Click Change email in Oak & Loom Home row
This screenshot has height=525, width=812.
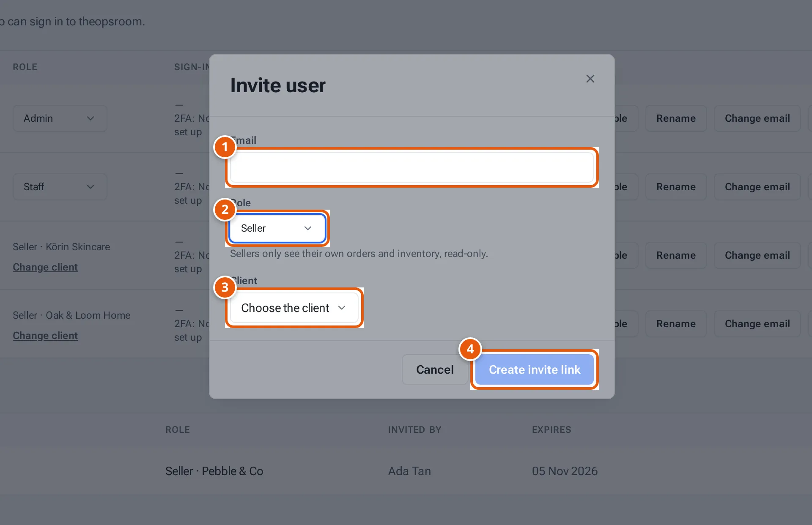coord(757,324)
